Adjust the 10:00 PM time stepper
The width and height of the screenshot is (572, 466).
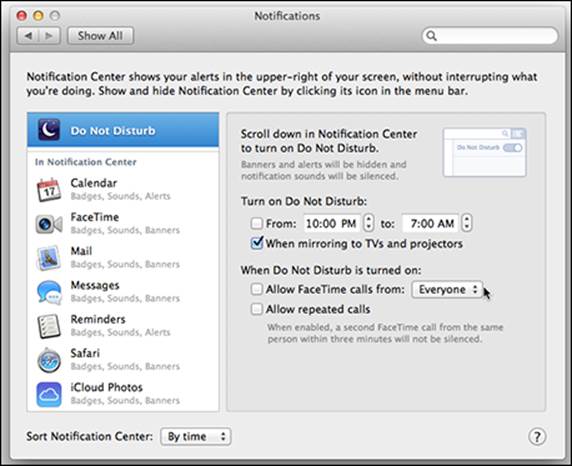(368, 223)
